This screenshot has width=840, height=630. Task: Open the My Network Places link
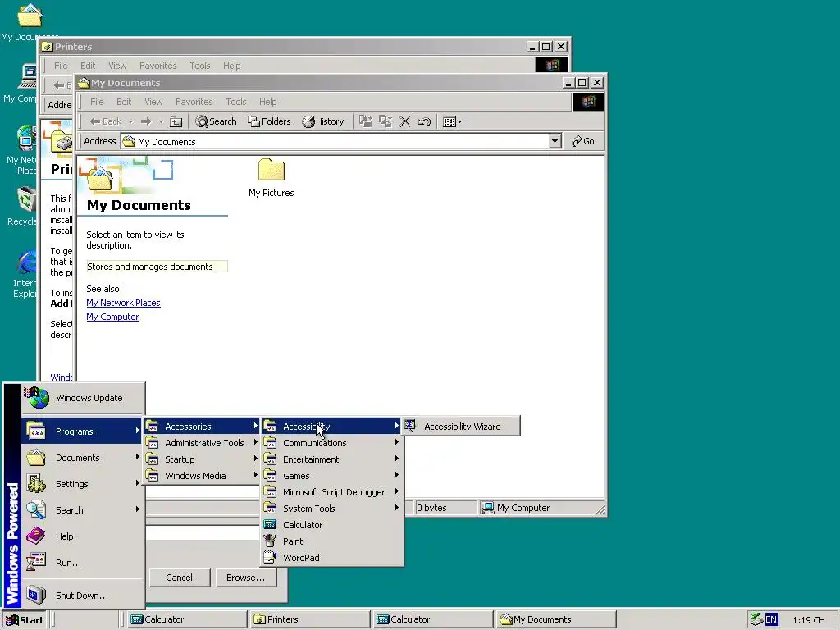(x=123, y=303)
